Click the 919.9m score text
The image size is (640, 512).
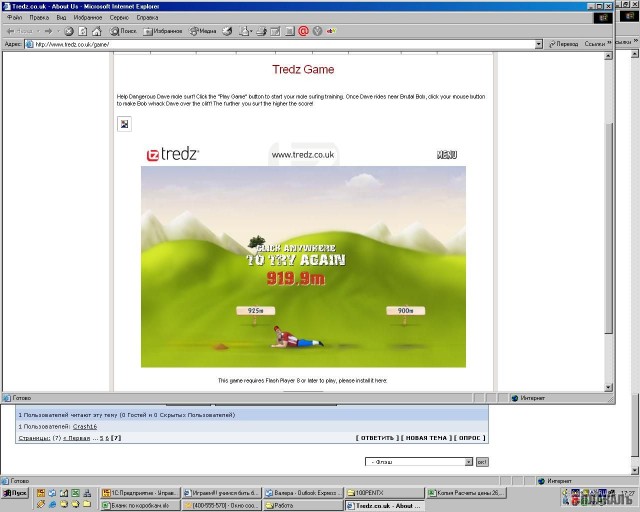click(296, 278)
